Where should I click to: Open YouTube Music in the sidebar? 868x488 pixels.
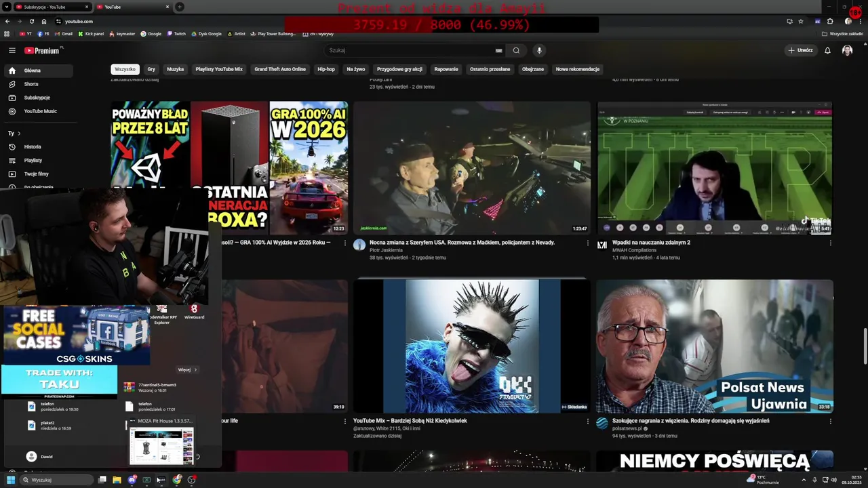[x=38, y=111]
